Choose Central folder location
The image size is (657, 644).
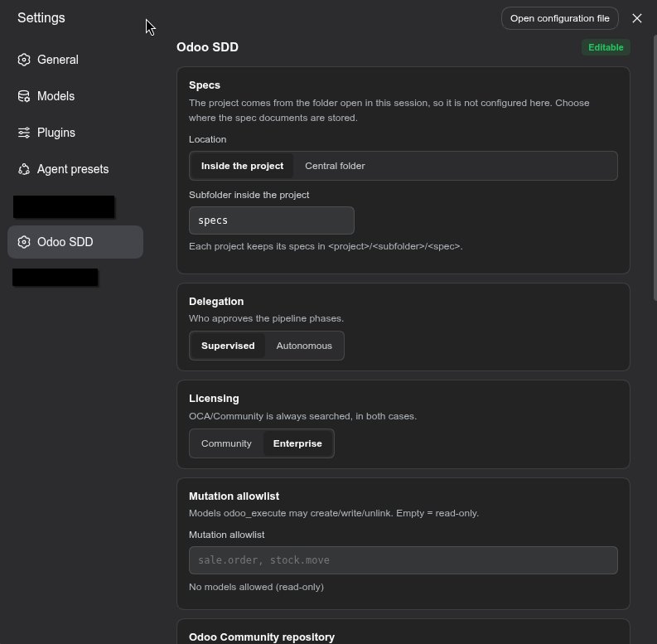click(x=335, y=166)
